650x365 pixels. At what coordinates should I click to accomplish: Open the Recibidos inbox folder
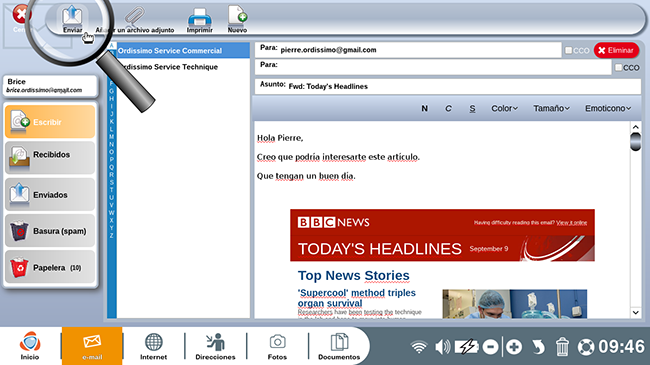[50, 158]
